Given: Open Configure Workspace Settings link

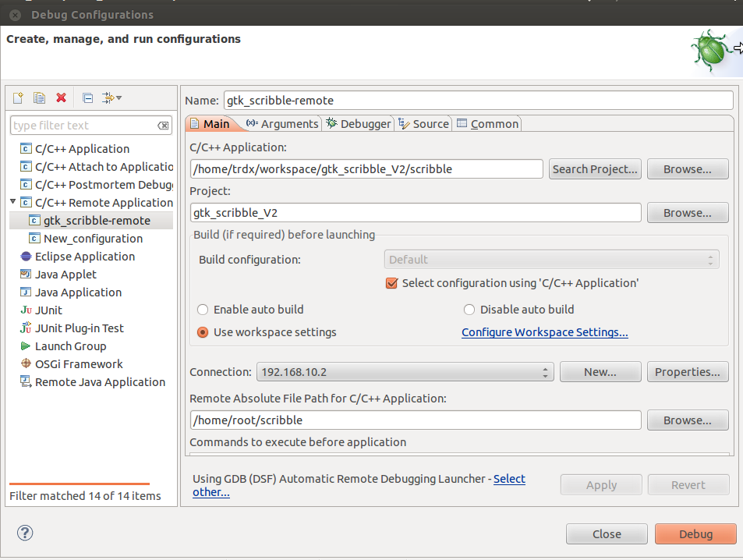Looking at the screenshot, I should 544,332.
